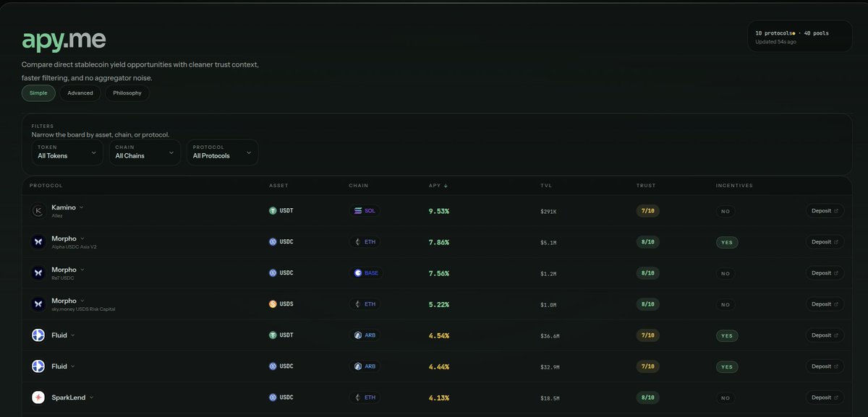Open the Token filter dropdown

coord(67,152)
